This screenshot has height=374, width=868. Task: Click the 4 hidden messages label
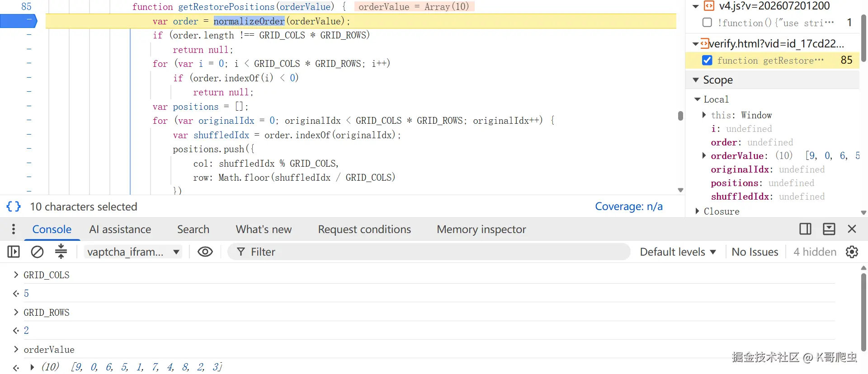pos(815,252)
